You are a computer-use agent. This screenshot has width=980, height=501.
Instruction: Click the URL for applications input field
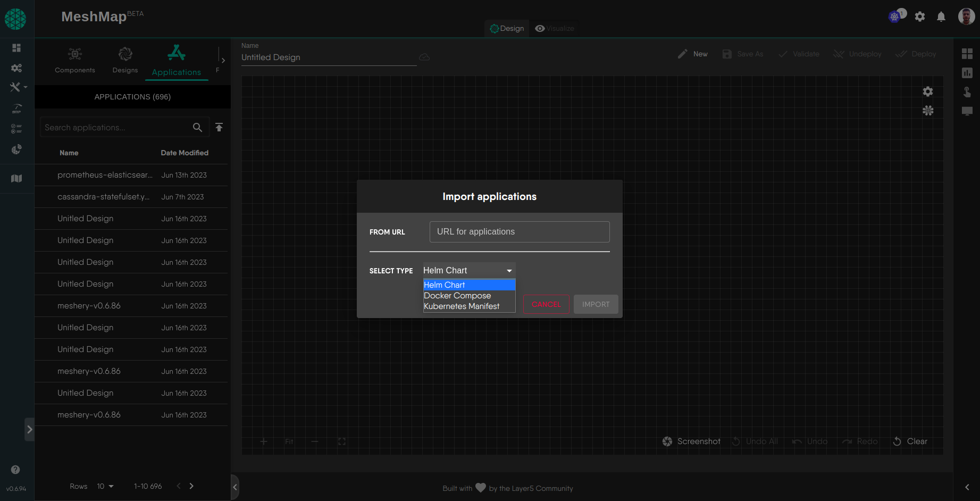click(x=519, y=231)
